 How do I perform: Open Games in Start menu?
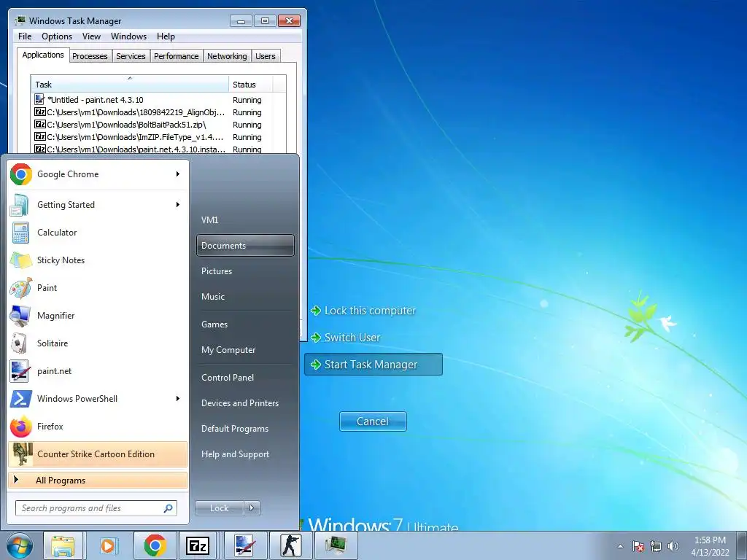click(x=245, y=324)
